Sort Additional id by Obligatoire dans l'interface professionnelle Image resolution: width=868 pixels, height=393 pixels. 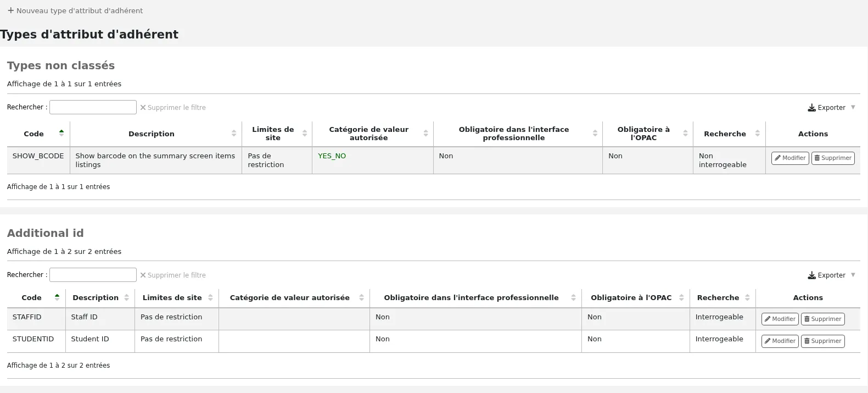pyautogui.click(x=475, y=297)
